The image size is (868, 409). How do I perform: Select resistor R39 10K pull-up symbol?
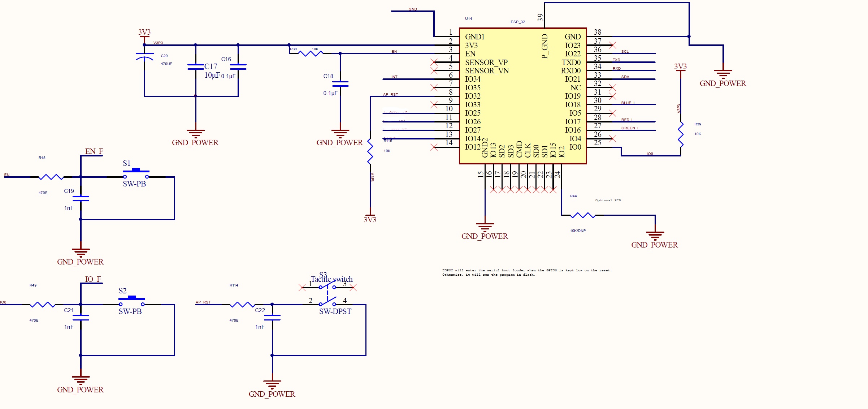click(x=681, y=134)
